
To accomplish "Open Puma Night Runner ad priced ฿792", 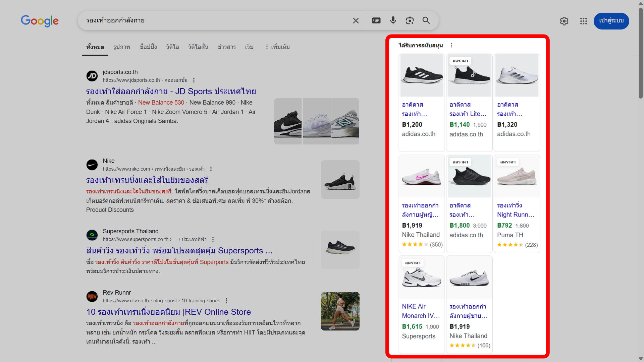I will [x=517, y=204].
